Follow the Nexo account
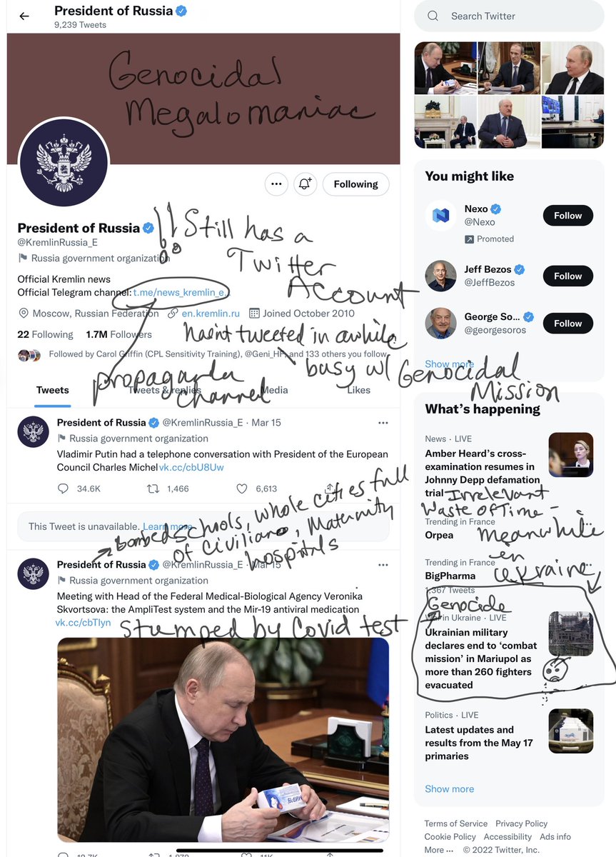The height and width of the screenshot is (857, 616). [567, 216]
